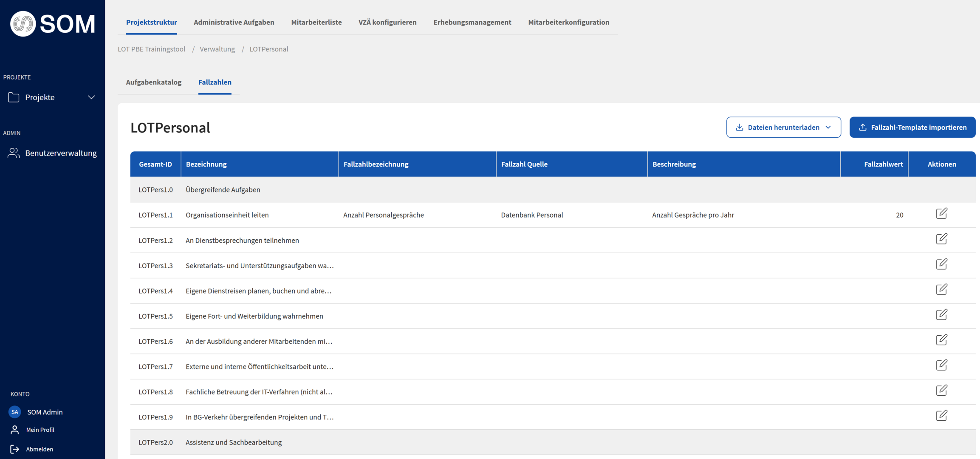Edit the Fachliche Betreuung IT-Verfahren row
The height and width of the screenshot is (459, 980).
tap(941, 390)
